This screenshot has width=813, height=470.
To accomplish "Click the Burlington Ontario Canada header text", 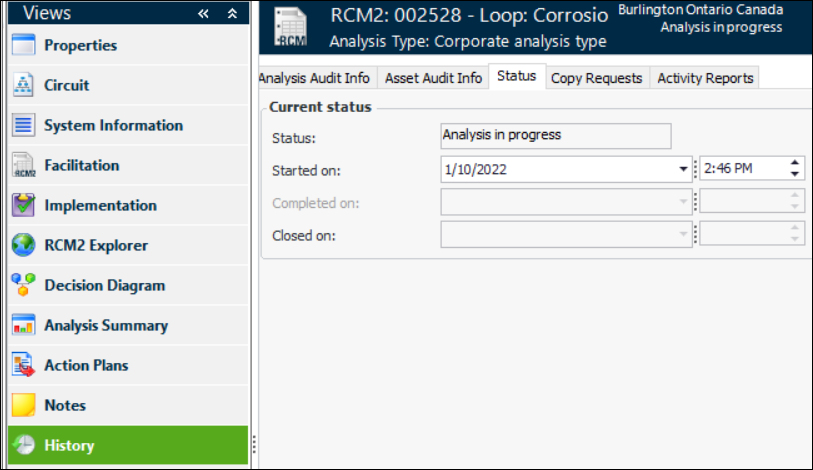I will (700, 10).
